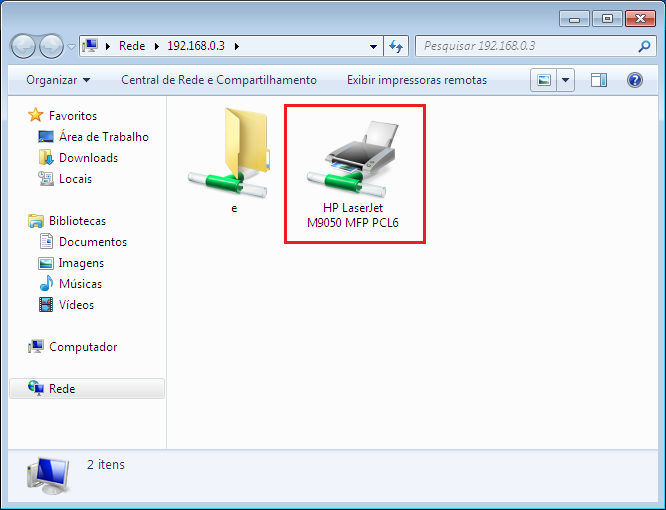
Task: Click the Computador monitor icon in sidebar
Action: click(36, 347)
